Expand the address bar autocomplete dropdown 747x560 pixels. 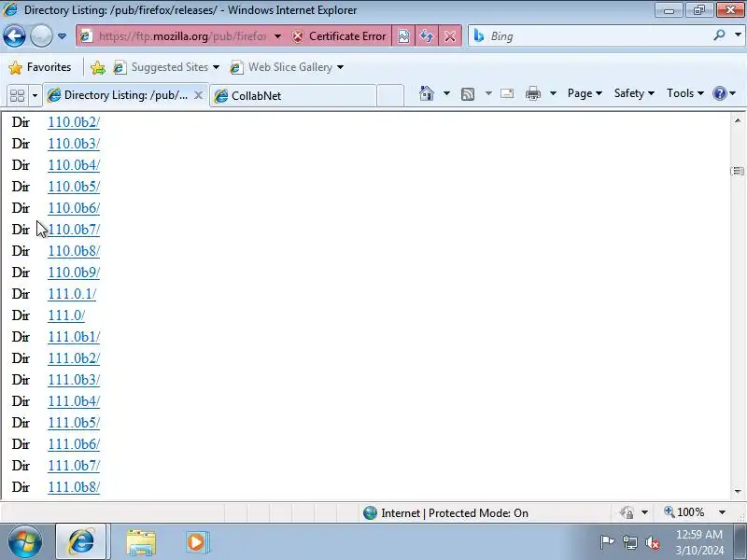pos(277,36)
